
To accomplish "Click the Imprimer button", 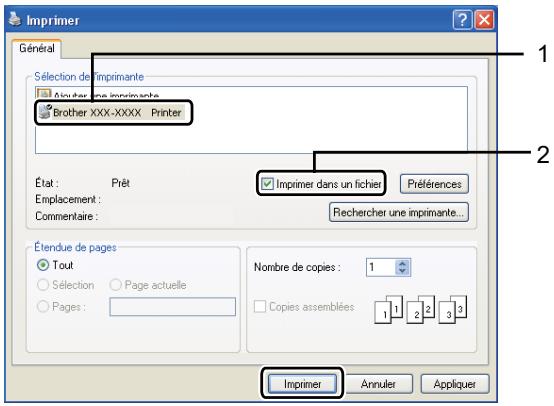I will click(302, 384).
